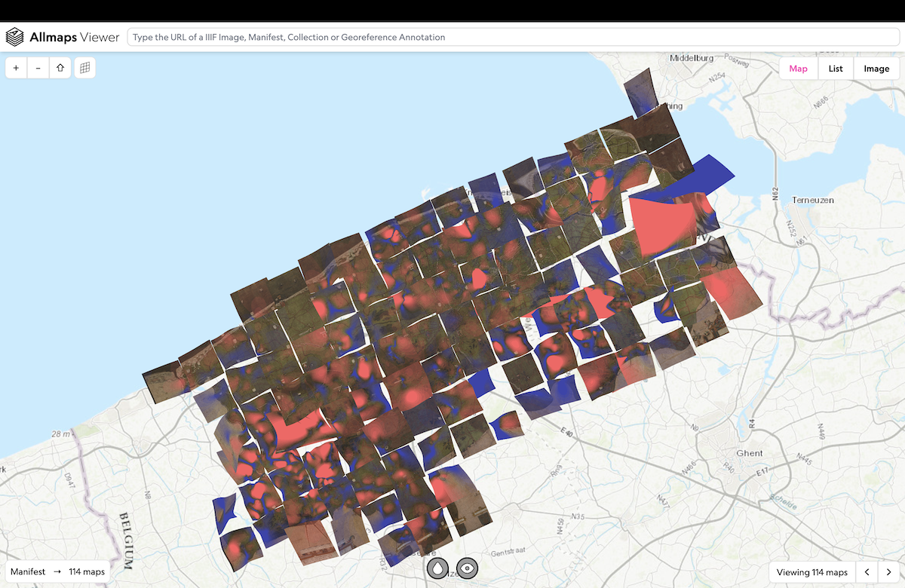Reset map bearing with the north arrow
905x588 pixels.
[60, 68]
